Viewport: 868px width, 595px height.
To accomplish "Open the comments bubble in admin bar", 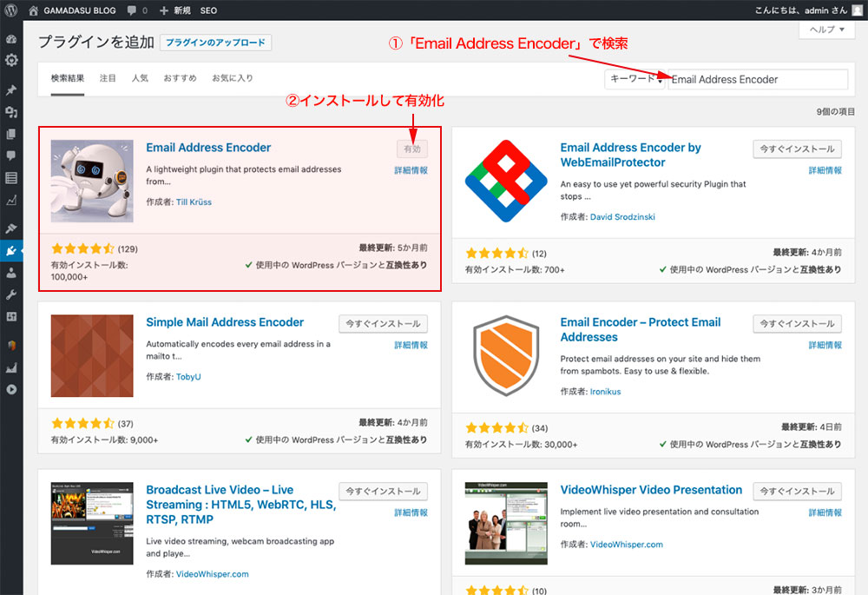I will point(131,10).
